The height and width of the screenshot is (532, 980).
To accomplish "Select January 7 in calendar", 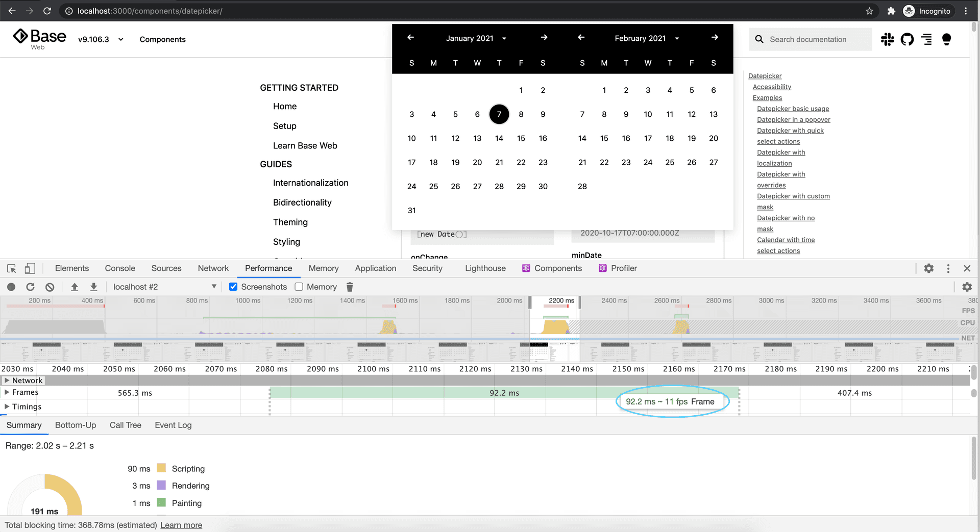I will pos(499,114).
